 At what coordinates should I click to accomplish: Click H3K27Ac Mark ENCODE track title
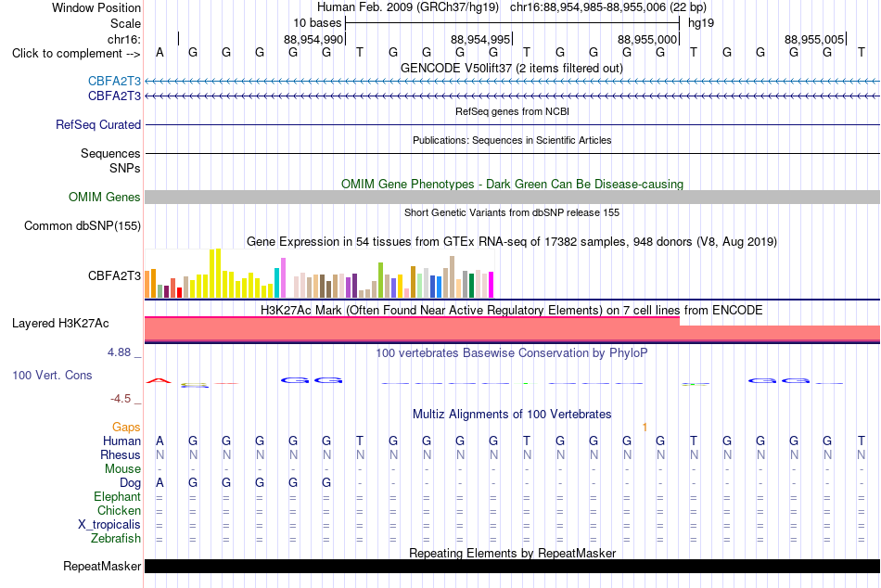coord(511,311)
